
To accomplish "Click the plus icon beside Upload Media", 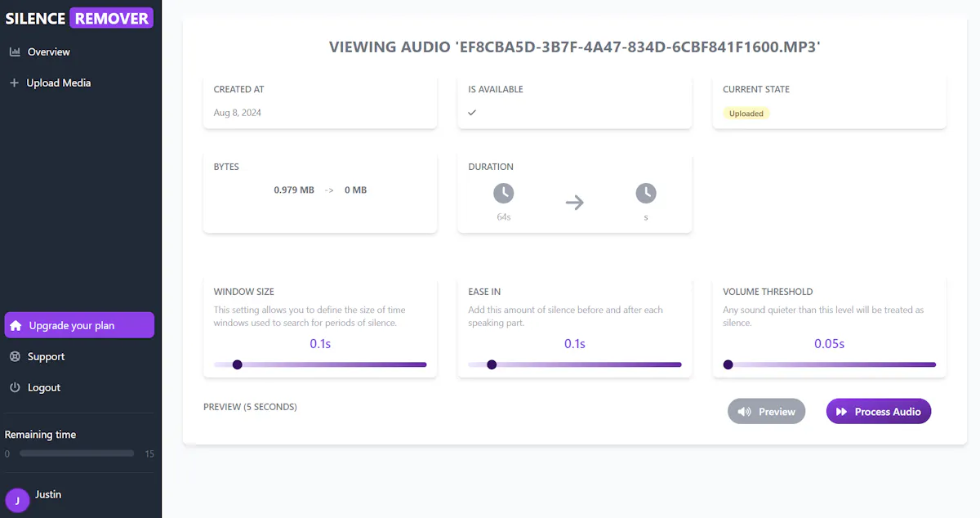I will point(14,83).
